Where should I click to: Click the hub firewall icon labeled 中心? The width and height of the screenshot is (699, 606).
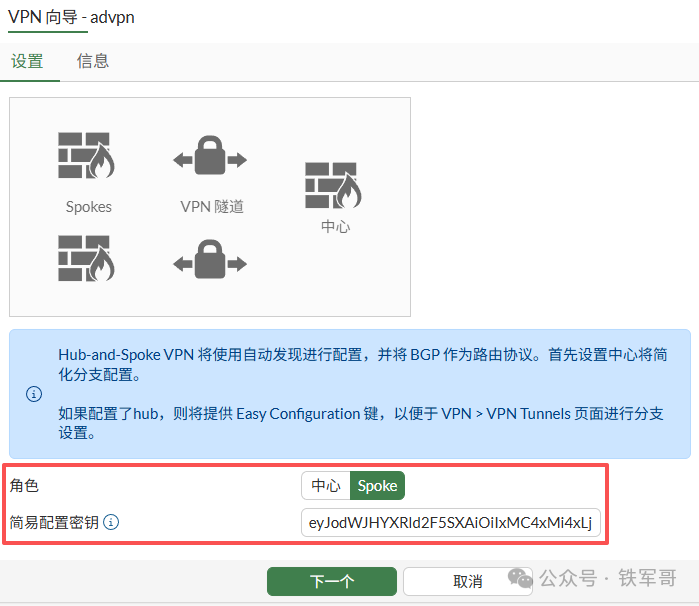point(333,186)
